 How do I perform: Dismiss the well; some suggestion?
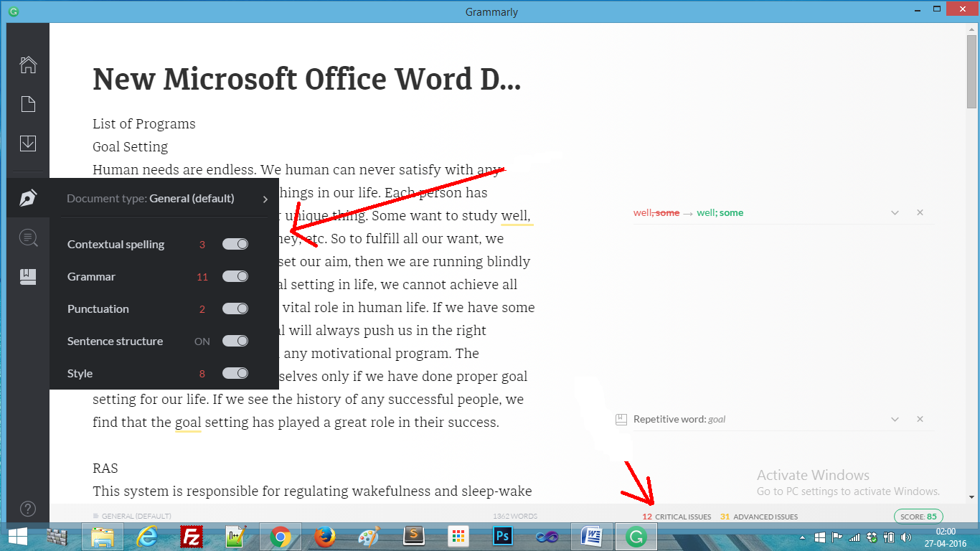click(920, 213)
